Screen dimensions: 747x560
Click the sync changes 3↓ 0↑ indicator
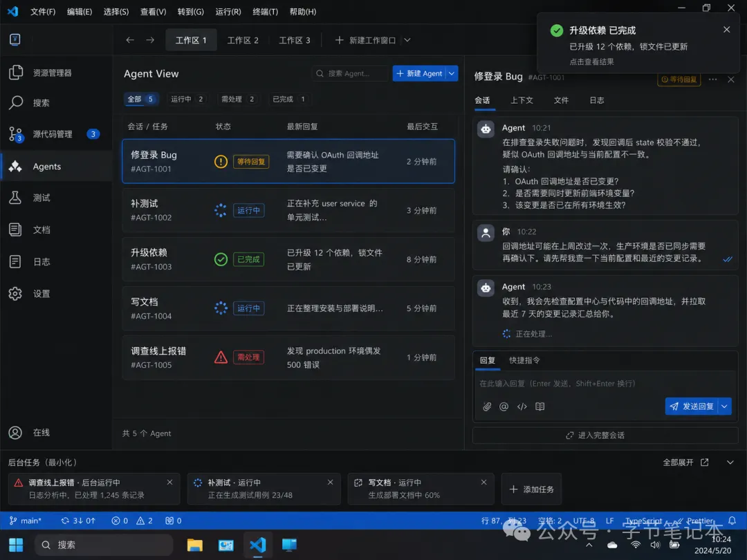coord(78,521)
